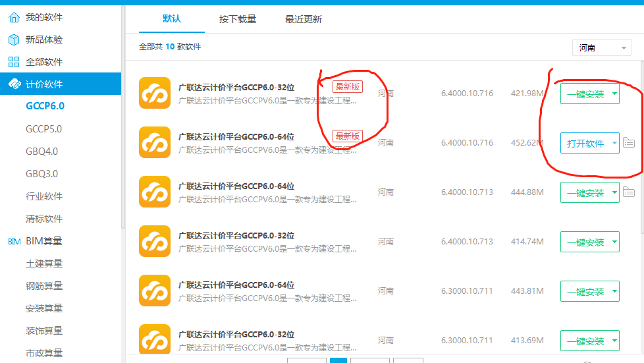
Task: Click title 广联达云计价平台GCCP6.0-64位 of 444.88M row
Action: coord(236,186)
